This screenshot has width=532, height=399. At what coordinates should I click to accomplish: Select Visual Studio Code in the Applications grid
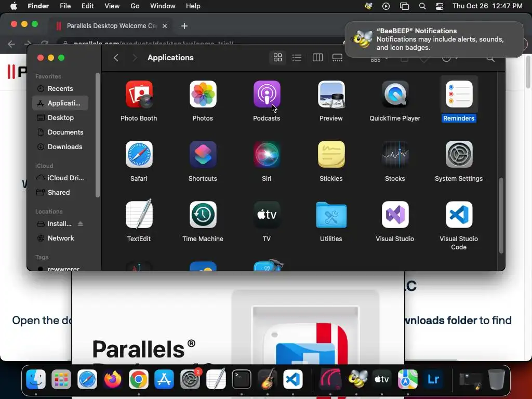pyautogui.click(x=459, y=215)
